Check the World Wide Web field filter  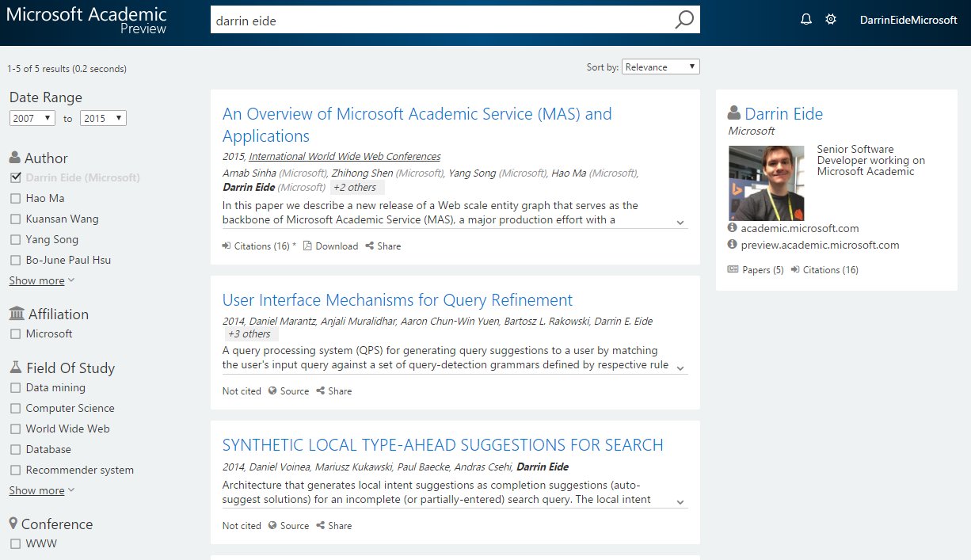click(15, 429)
